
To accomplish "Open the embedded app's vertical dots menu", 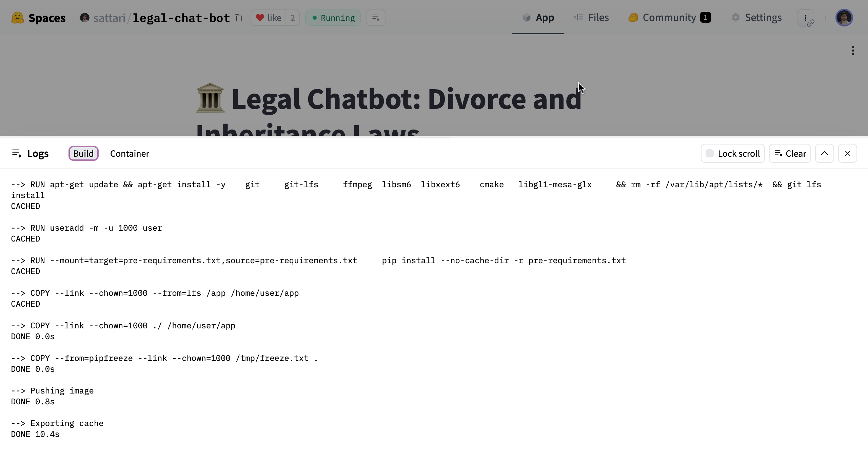I will click(853, 51).
